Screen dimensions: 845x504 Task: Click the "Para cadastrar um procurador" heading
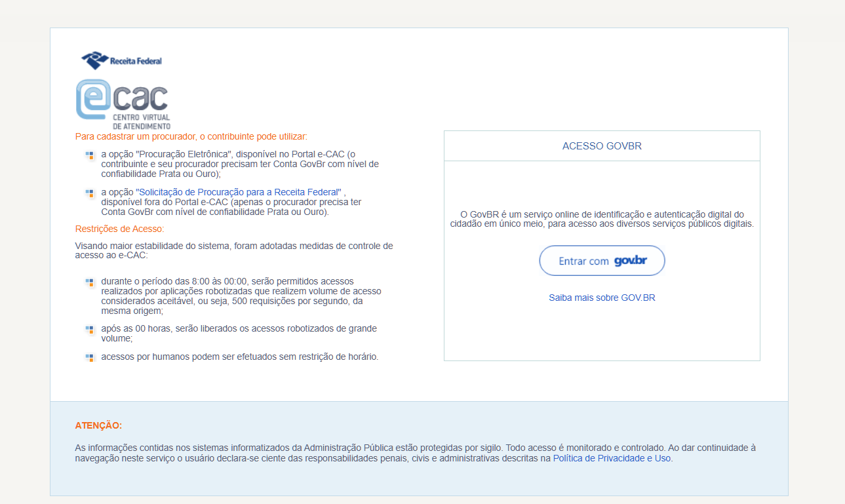coord(191,137)
